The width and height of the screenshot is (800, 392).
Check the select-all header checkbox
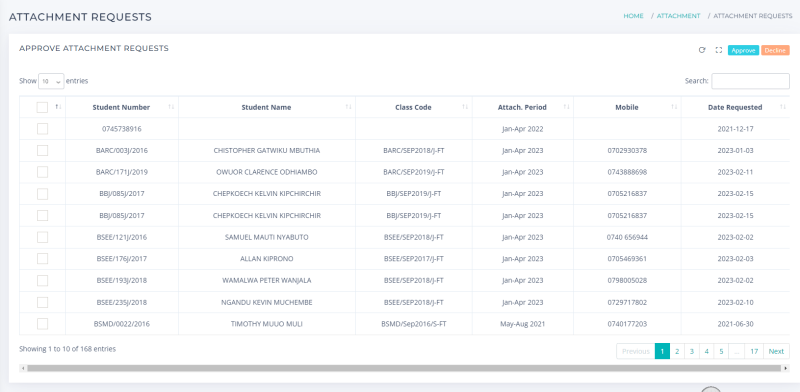(42, 107)
